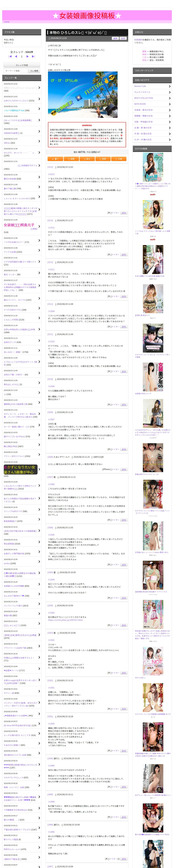Open 画像 category link in notice box
This screenshot has width=174, height=868.
(144, 52)
